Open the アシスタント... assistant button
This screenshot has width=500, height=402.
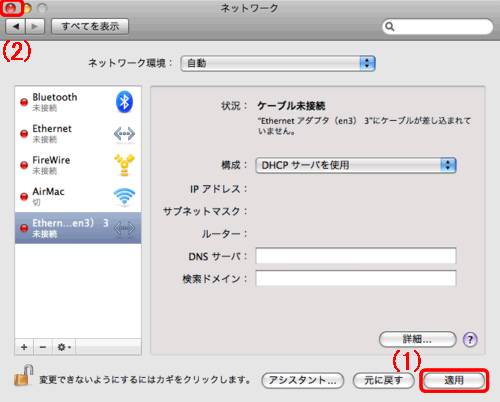[x=303, y=380]
